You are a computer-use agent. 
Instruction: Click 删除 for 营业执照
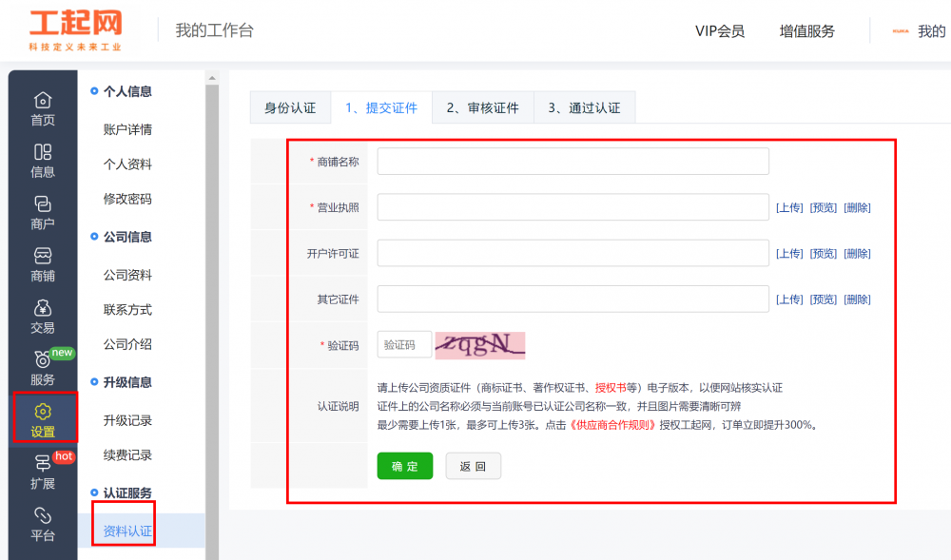[857, 208]
